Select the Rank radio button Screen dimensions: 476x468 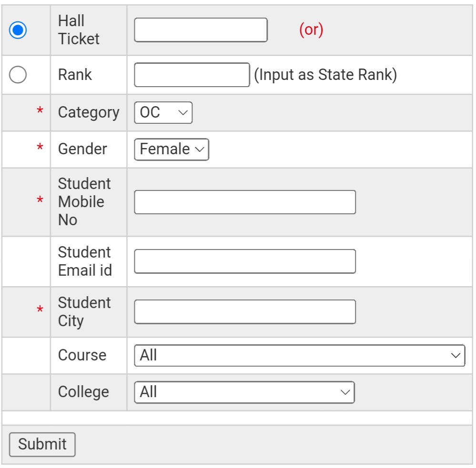click(x=18, y=75)
